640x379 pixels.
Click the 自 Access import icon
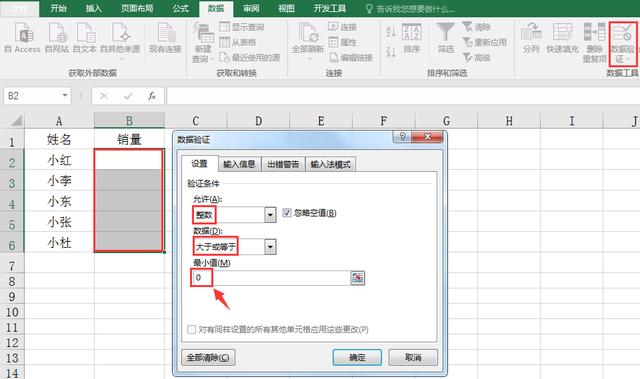click(x=24, y=33)
